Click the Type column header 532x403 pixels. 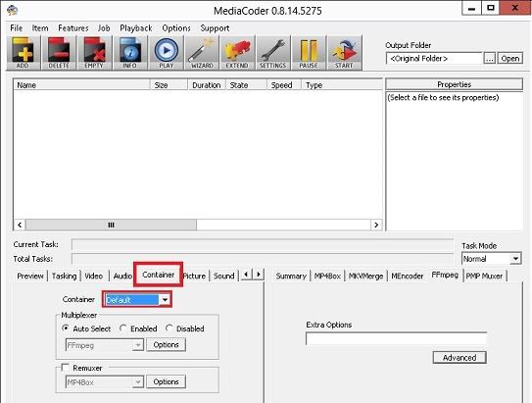[342, 85]
